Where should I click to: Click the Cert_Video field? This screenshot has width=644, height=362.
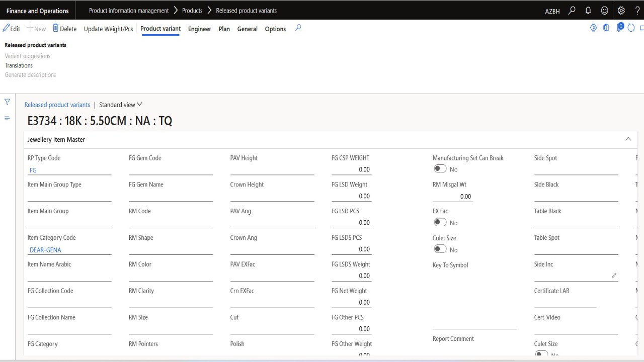576,329
